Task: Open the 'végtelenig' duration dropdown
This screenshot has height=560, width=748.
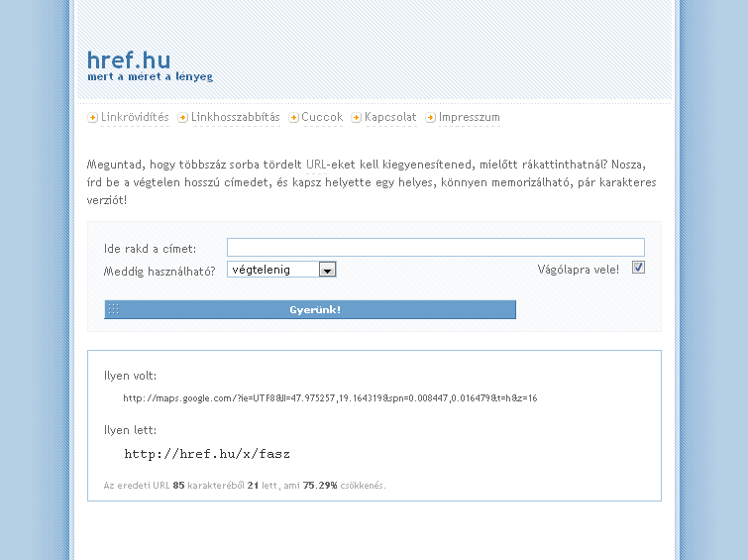Action: pos(281,270)
